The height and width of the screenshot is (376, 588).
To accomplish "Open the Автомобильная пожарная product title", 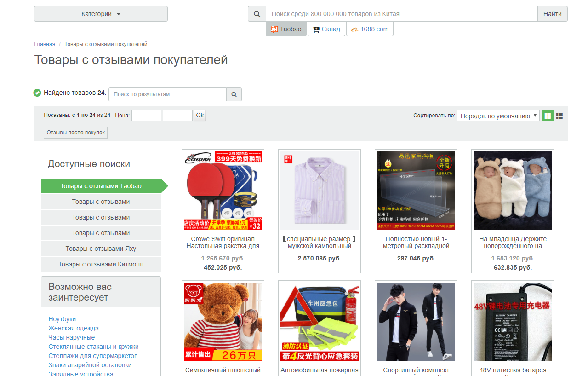I will click(x=320, y=372).
